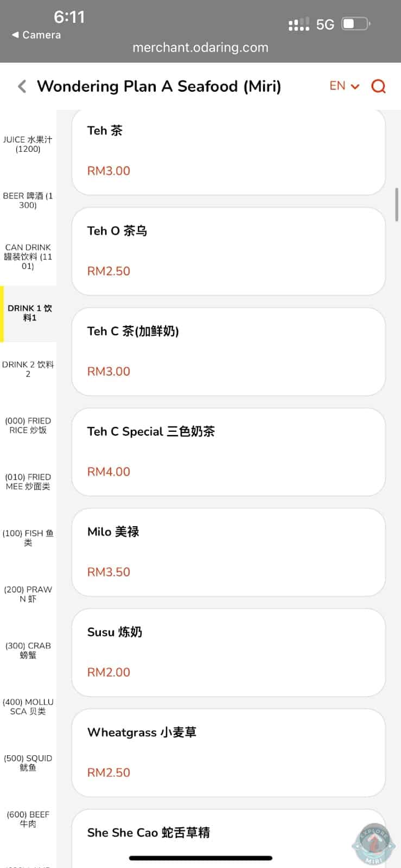Open the CRAB 螃蟹 category
The width and height of the screenshot is (401, 868).
(28, 650)
